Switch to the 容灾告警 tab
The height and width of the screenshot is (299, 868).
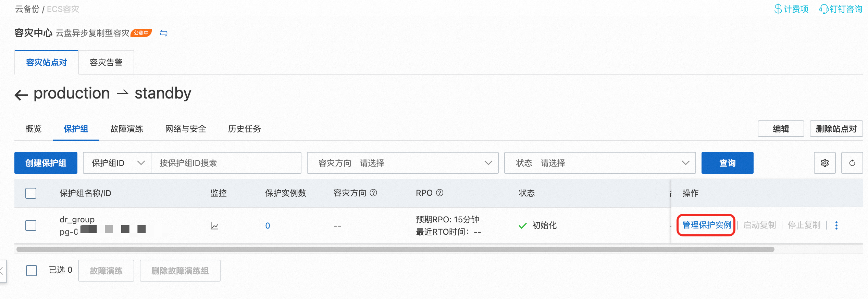pyautogui.click(x=106, y=62)
